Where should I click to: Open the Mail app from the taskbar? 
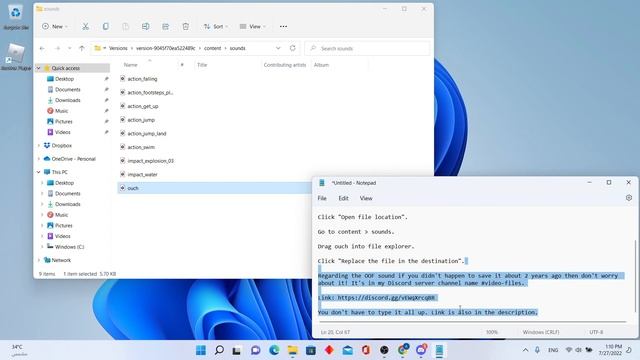[x=347, y=350]
